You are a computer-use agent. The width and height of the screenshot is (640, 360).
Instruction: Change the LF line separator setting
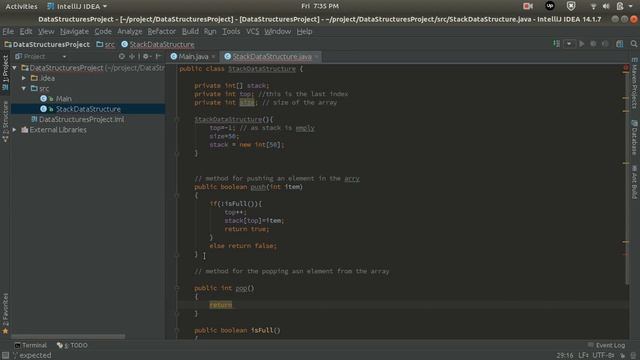pos(583,356)
